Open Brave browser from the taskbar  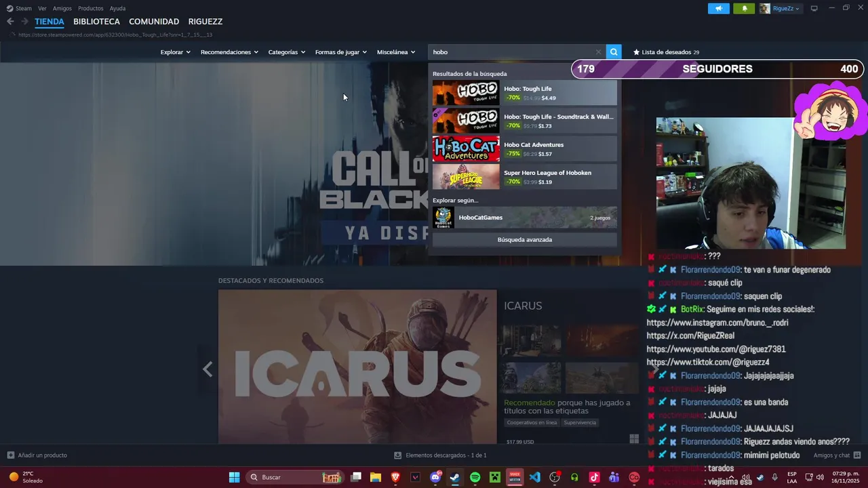(x=395, y=477)
